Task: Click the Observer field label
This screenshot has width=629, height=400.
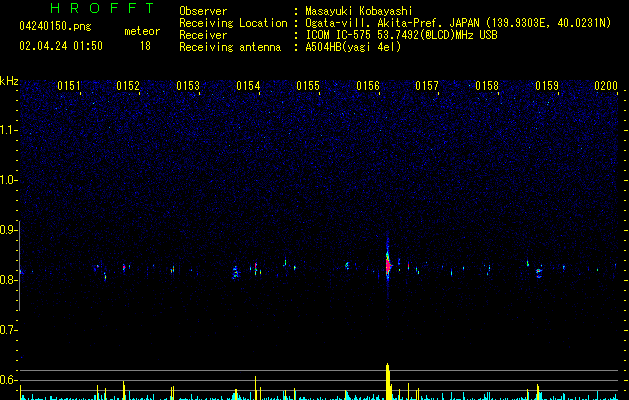Action: pos(203,11)
